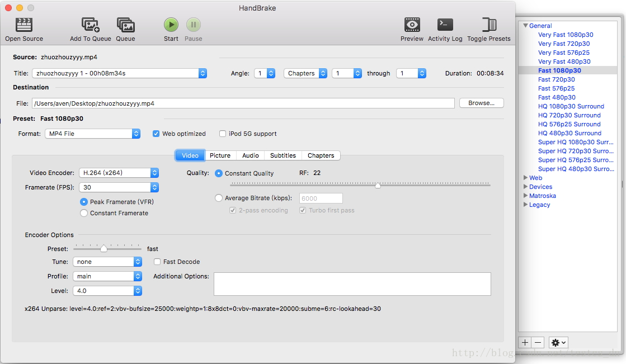The width and height of the screenshot is (626, 364).
Task: Open the presets gear options menu
Action: coord(558,342)
